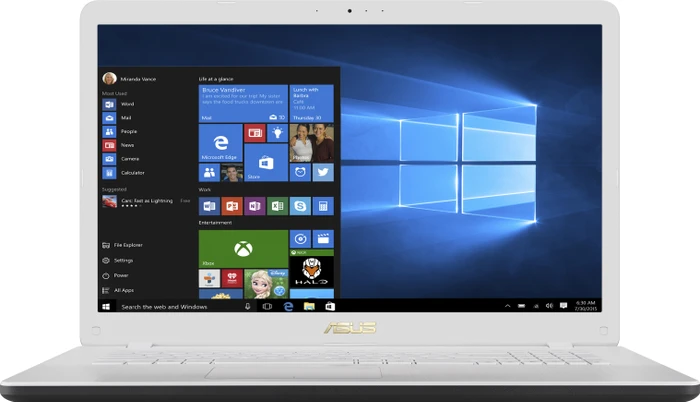Viewport: 700px width, 402px height.
Task: Open Calculator in the Most Used list
Action: click(x=124, y=173)
